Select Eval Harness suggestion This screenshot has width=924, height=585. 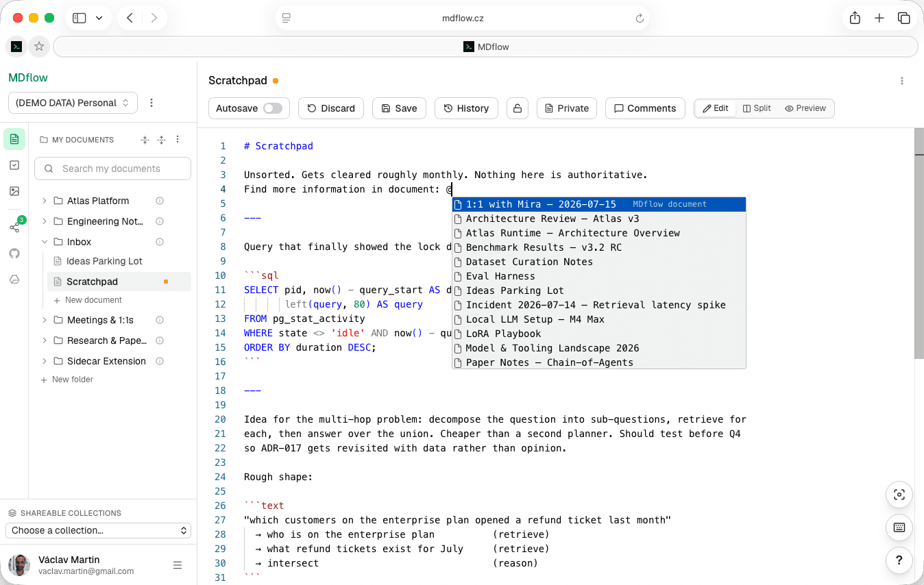(x=599, y=276)
